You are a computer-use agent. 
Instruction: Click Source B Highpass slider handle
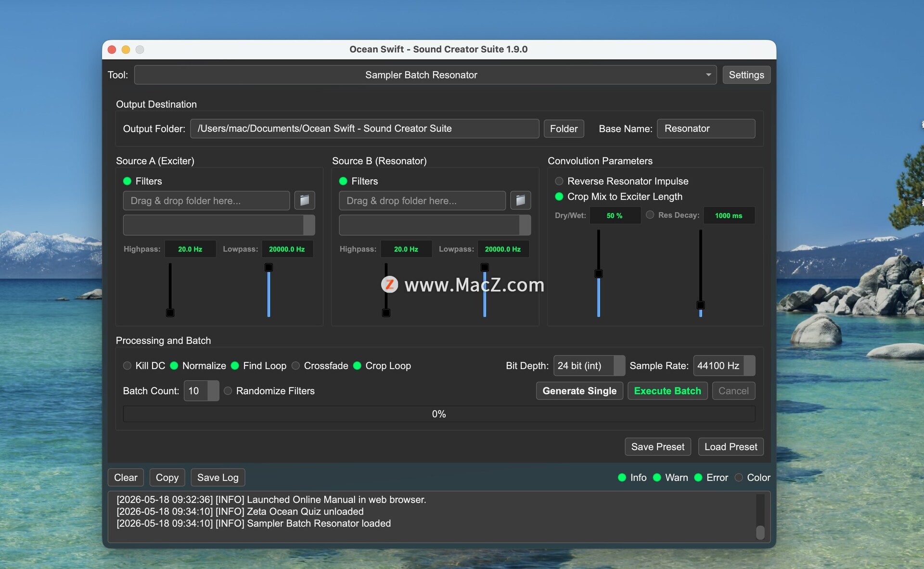[386, 313]
